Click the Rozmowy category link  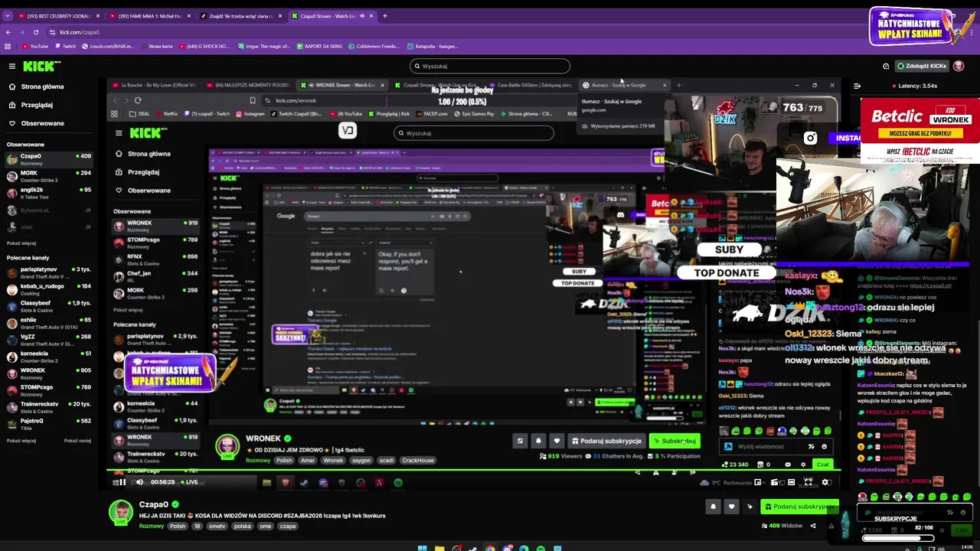[152, 526]
